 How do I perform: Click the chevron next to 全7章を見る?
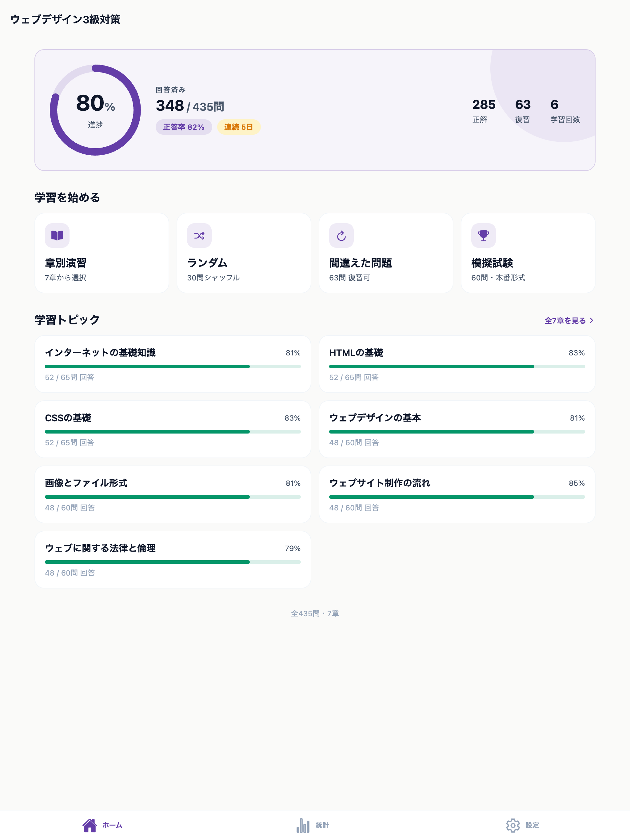pos(591,320)
